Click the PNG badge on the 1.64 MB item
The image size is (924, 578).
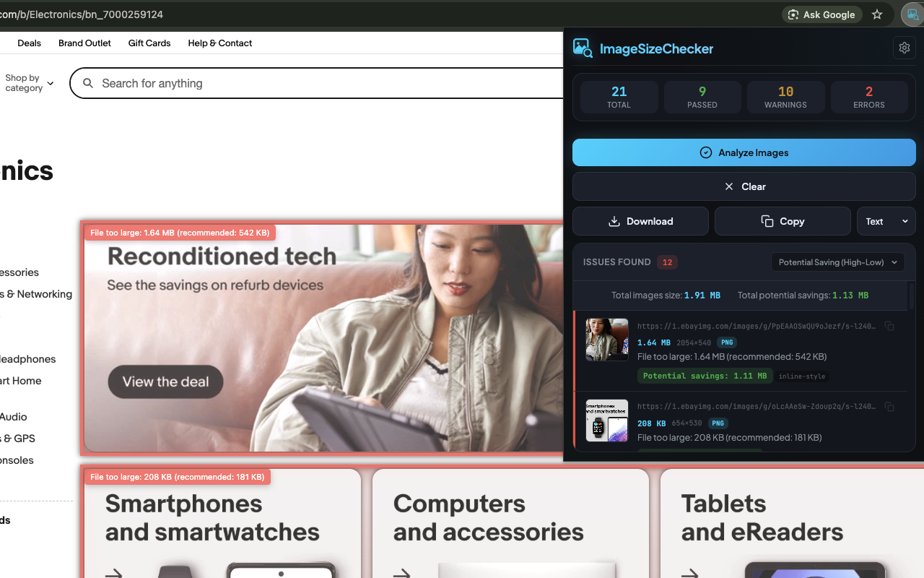pos(727,342)
